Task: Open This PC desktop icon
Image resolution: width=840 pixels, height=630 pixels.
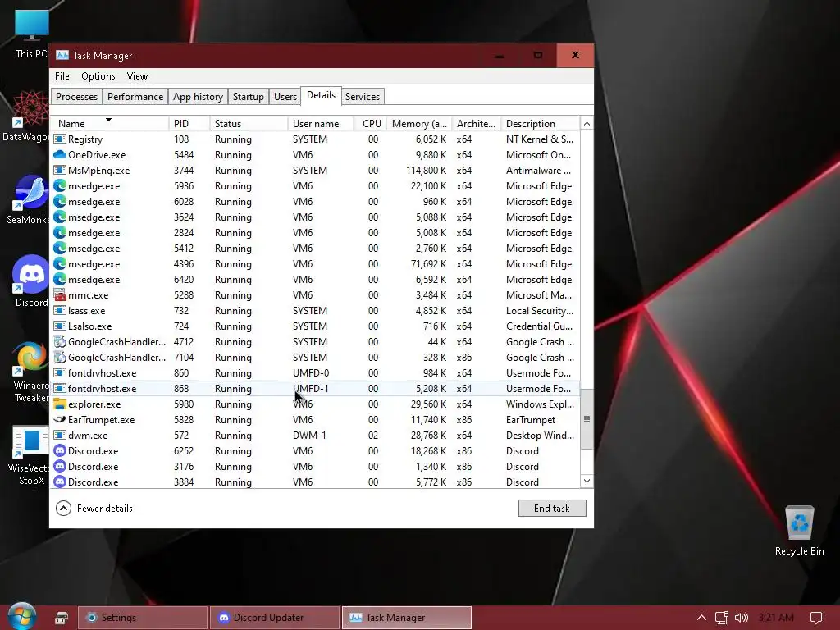Action: coord(31,33)
